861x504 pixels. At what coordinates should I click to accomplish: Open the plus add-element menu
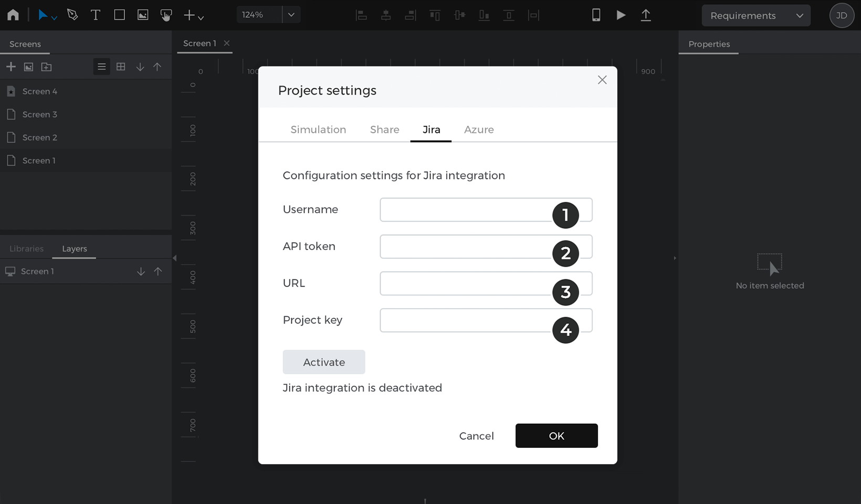[193, 15]
